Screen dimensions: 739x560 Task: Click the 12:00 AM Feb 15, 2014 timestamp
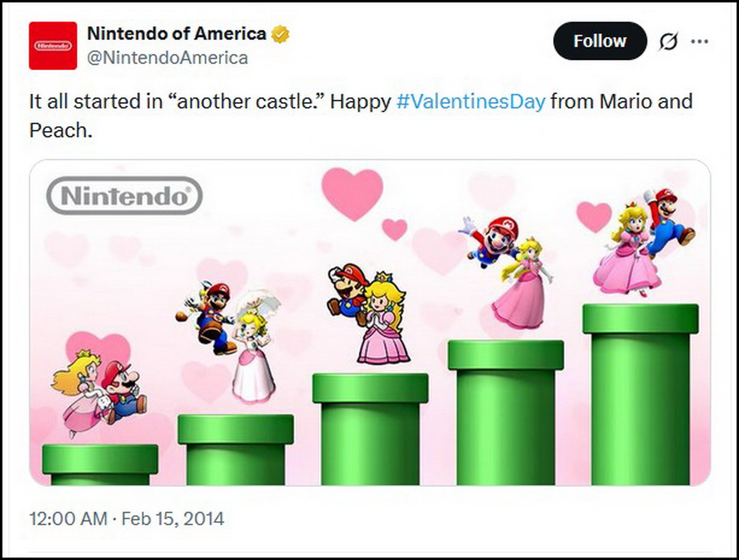(x=127, y=518)
